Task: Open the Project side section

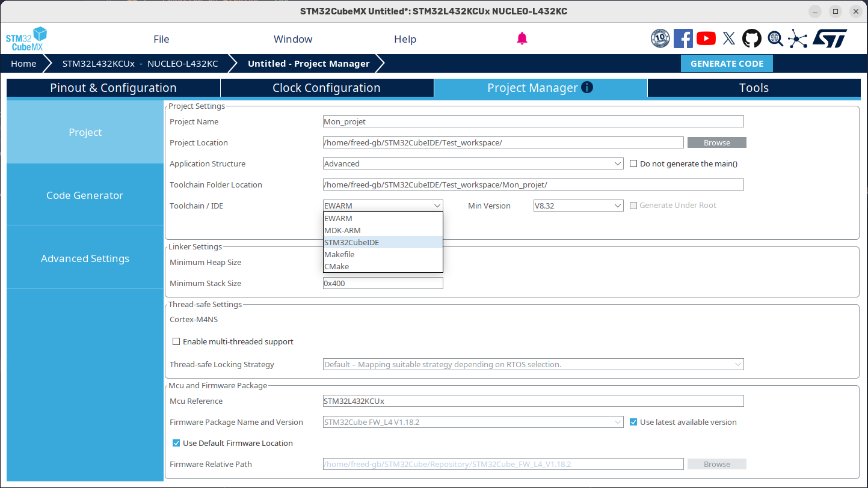Action: 85,132
